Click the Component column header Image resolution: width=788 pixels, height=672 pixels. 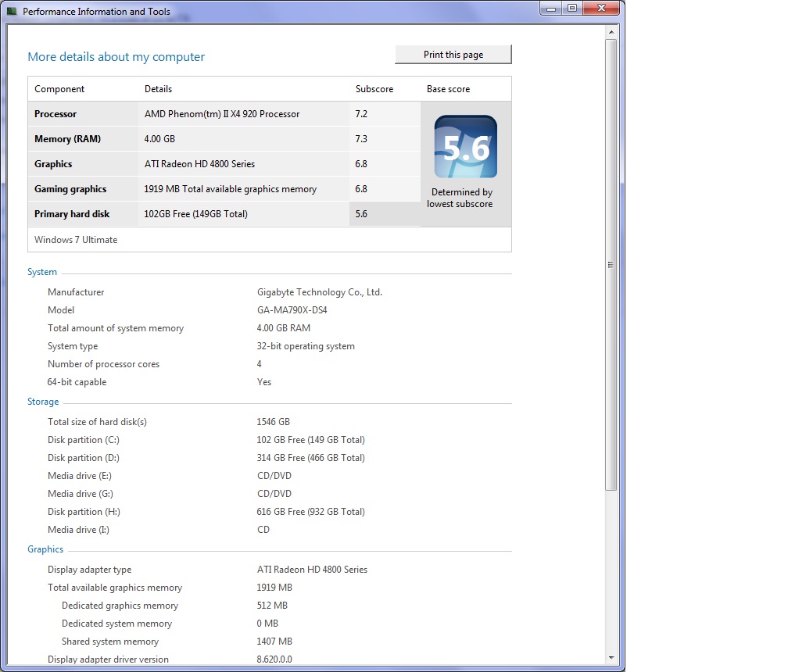(x=59, y=89)
